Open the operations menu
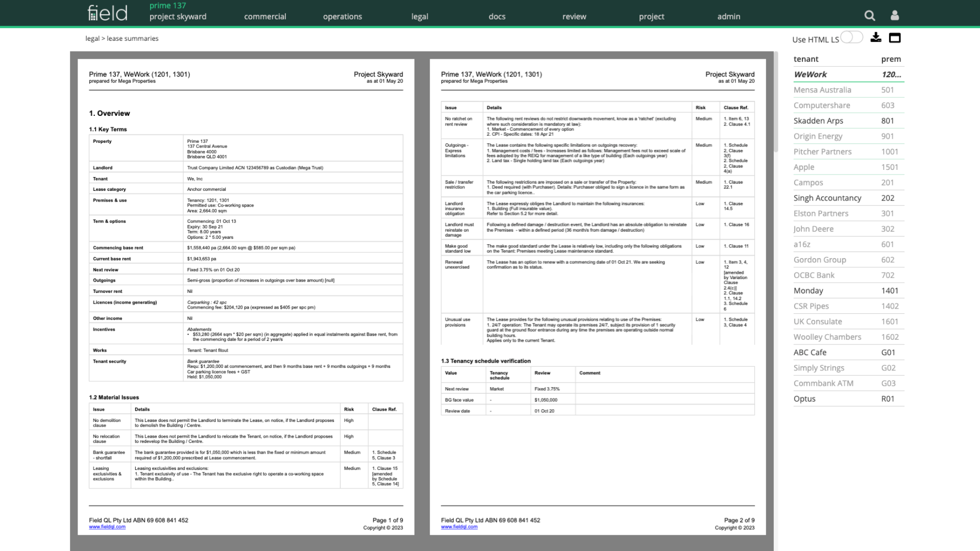Screen dimensions: 980x551 (x=342, y=16)
